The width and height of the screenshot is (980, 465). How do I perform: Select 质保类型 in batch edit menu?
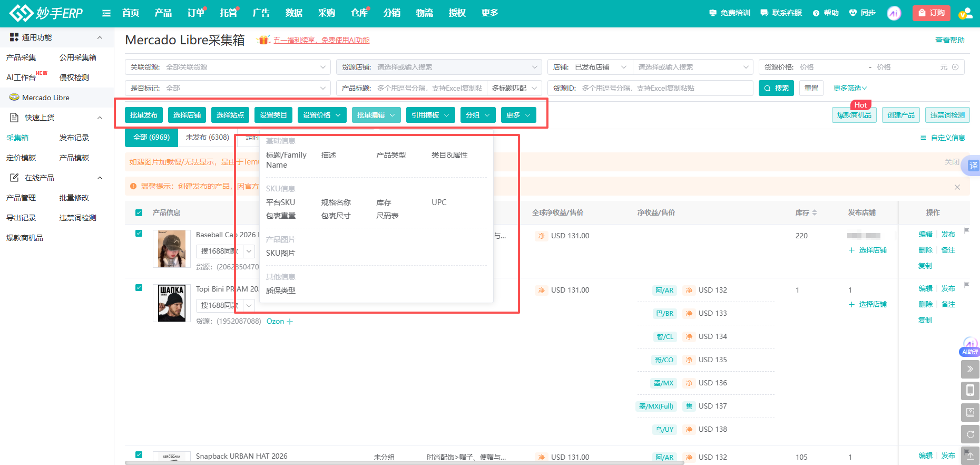tap(280, 290)
